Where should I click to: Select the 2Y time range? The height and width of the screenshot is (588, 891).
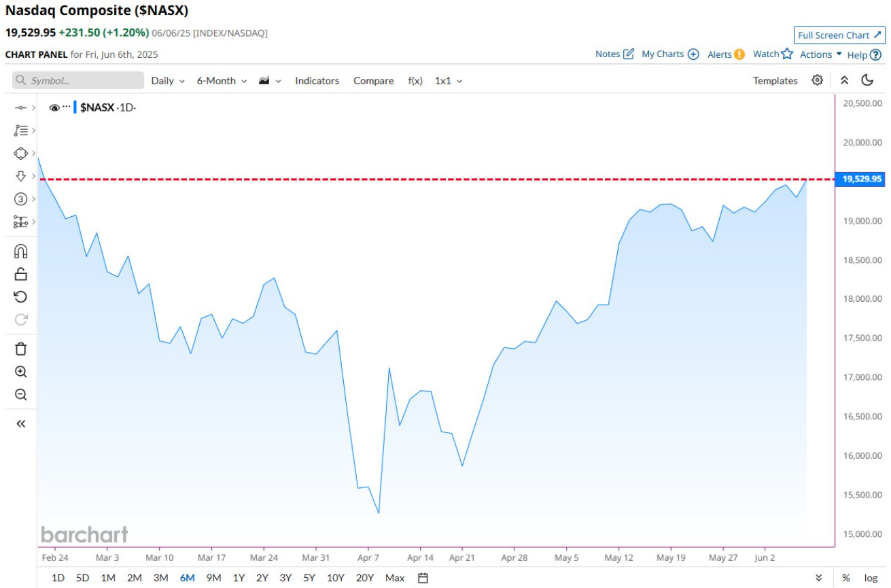[262, 578]
